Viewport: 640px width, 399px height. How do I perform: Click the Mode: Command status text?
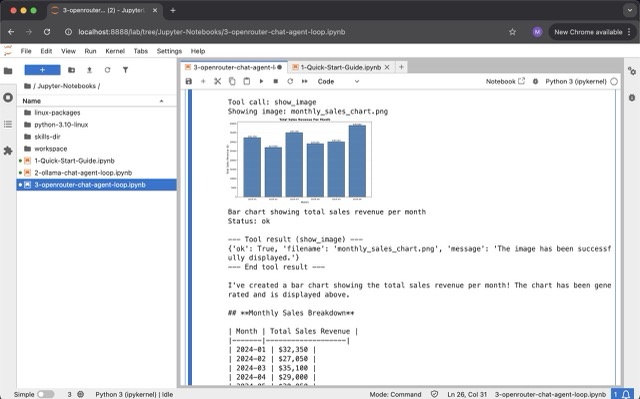click(395, 395)
